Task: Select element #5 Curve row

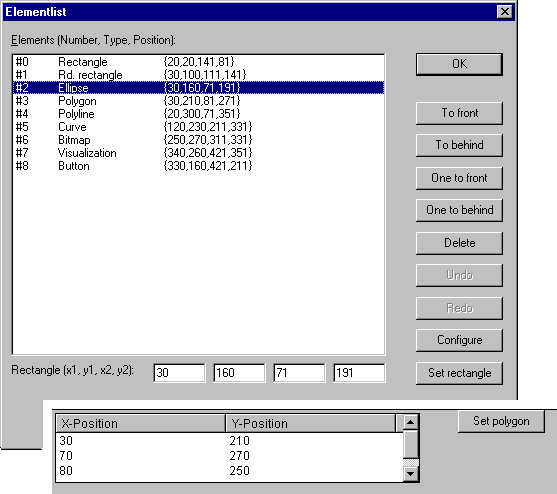Action: point(199,127)
